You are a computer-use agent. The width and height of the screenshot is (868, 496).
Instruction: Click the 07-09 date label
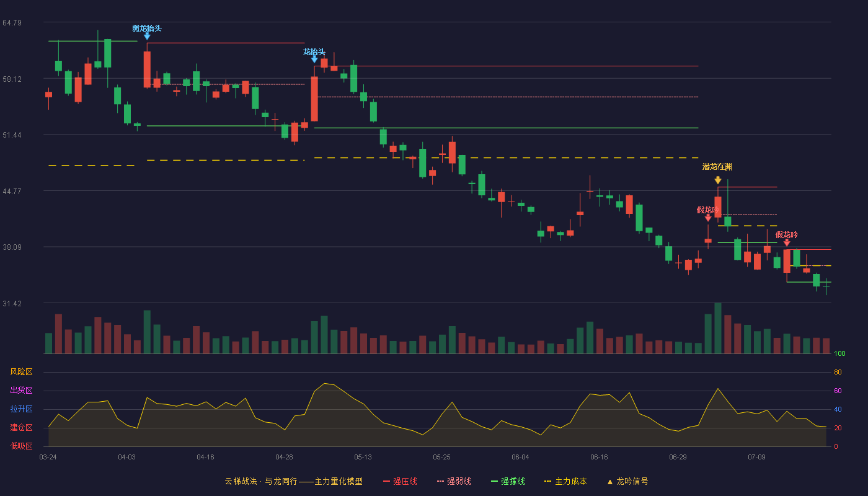tap(756, 457)
